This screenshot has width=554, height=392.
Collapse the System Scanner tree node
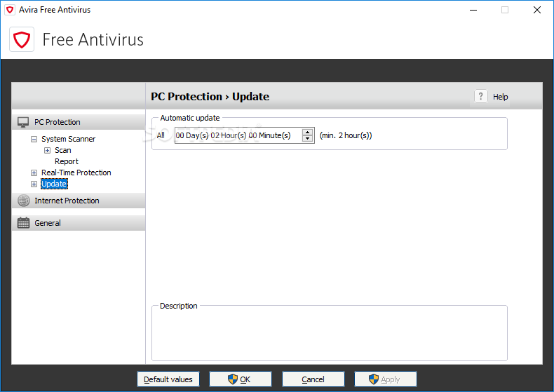click(x=34, y=139)
